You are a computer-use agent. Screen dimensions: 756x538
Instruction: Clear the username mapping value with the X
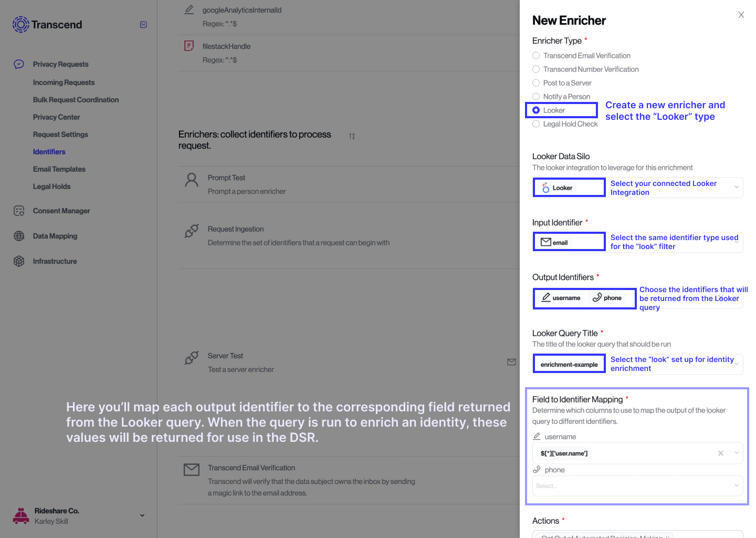720,453
